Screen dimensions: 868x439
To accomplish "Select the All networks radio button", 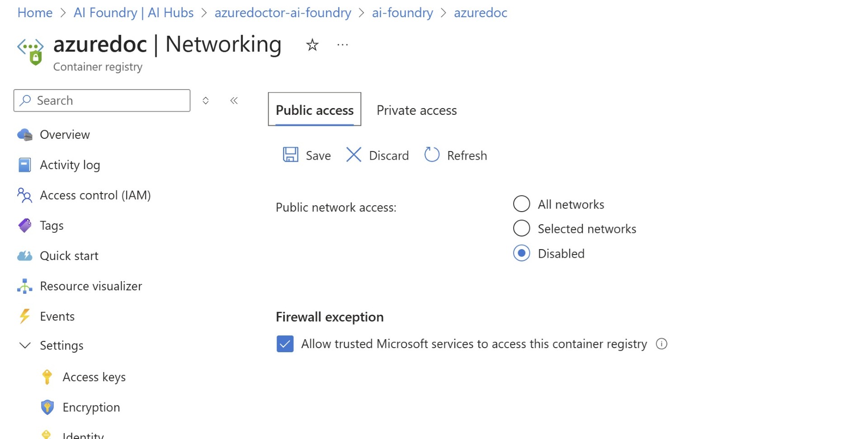I will [x=521, y=204].
